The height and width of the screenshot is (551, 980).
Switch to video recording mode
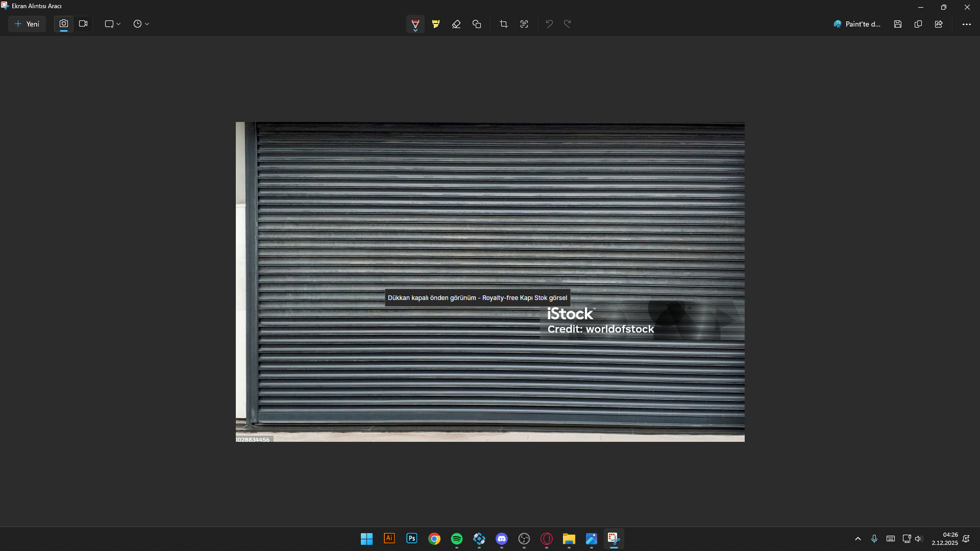click(x=83, y=24)
